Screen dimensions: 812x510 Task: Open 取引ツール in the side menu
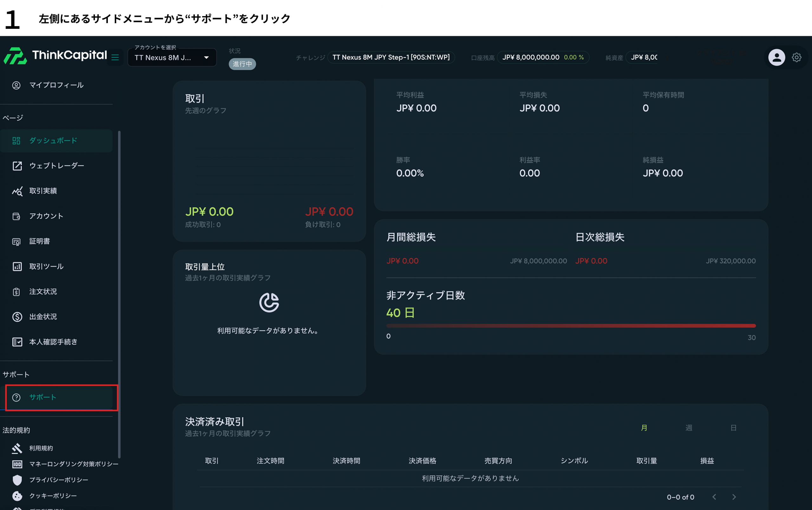46,267
